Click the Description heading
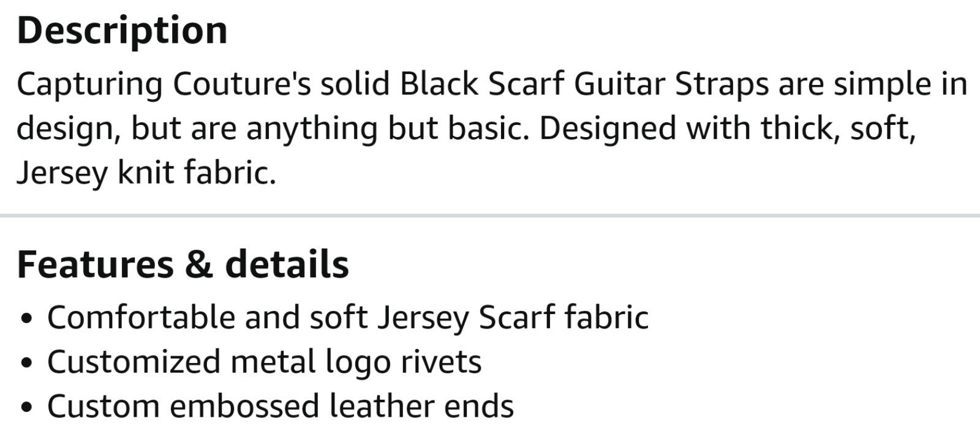The height and width of the screenshot is (437, 980). [123, 32]
